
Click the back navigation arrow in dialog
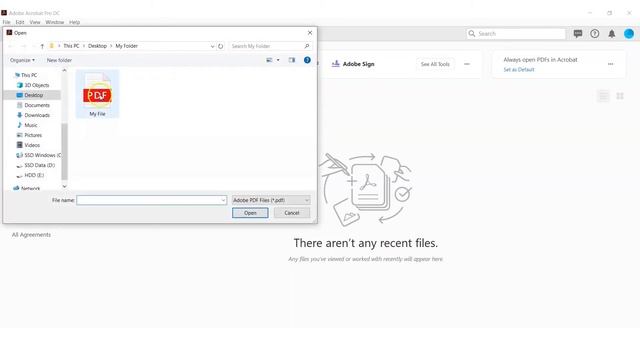click(x=11, y=46)
